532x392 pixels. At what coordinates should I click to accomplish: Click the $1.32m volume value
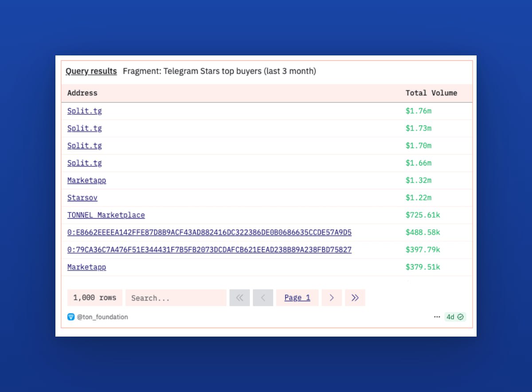tap(419, 180)
